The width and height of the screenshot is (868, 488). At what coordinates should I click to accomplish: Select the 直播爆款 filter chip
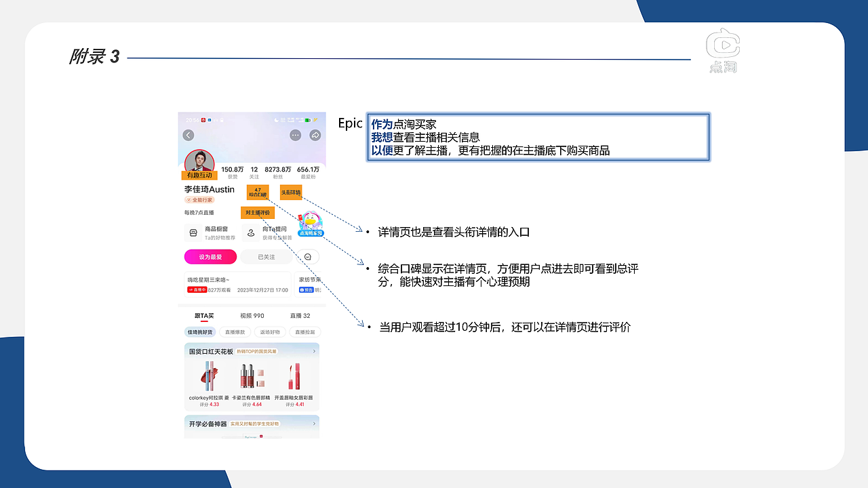235,332
